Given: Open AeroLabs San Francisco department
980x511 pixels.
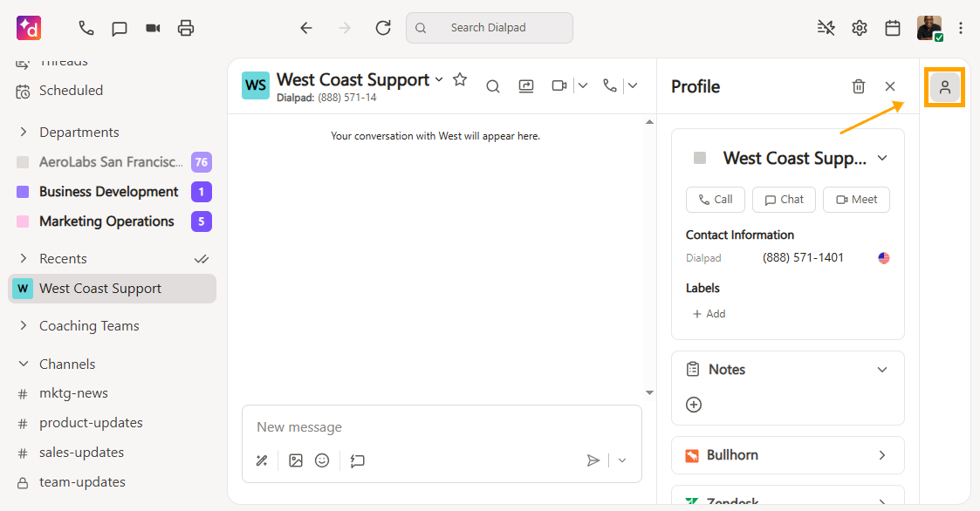Looking at the screenshot, I should 111,162.
